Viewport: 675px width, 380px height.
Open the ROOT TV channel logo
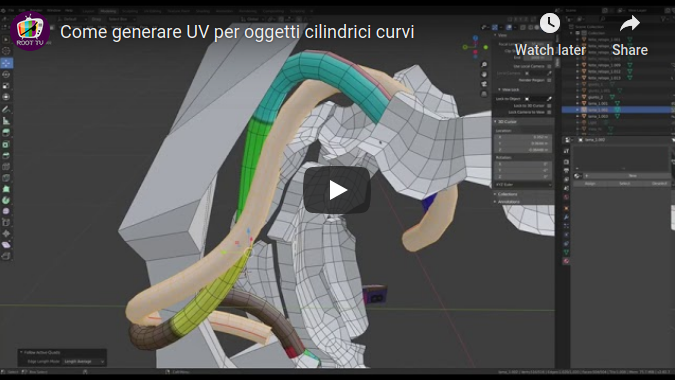point(30,31)
